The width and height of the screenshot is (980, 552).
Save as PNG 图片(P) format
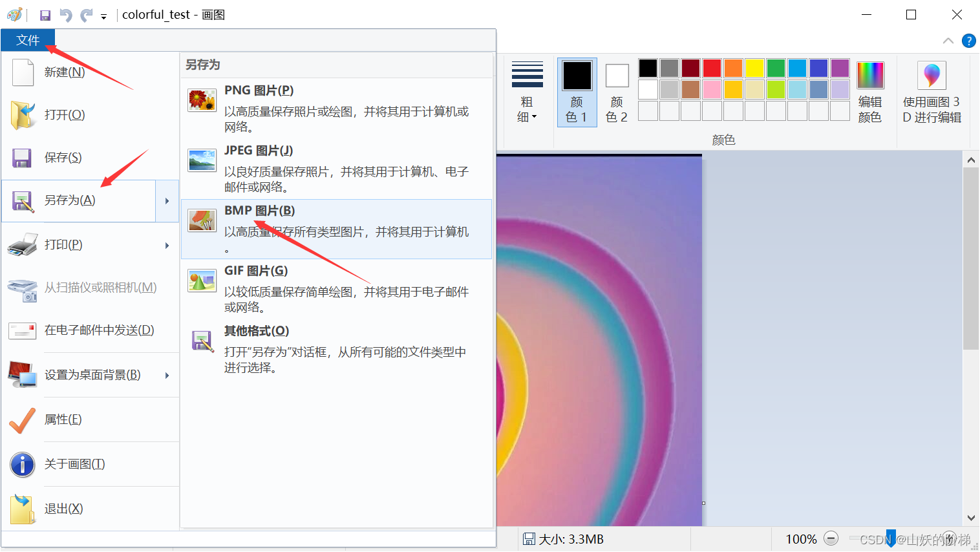point(336,109)
